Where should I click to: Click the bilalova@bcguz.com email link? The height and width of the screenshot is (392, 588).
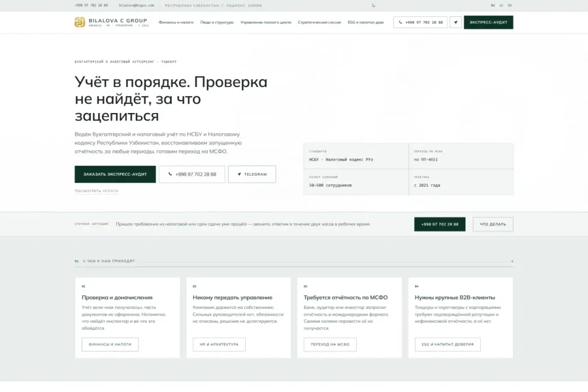point(137,6)
